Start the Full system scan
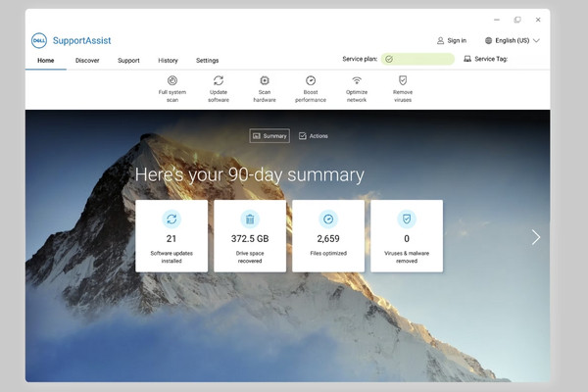Screen dimensions: 588x392 tap(172, 89)
